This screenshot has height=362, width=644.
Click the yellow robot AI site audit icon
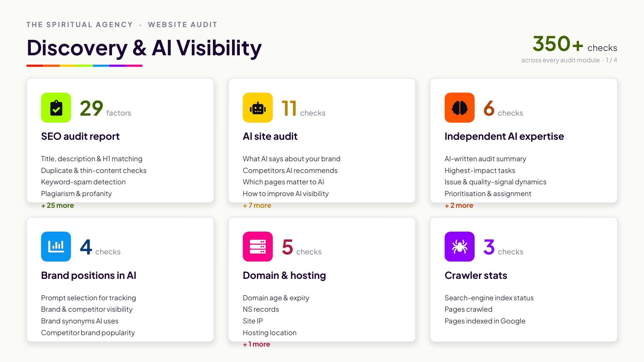pyautogui.click(x=258, y=108)
